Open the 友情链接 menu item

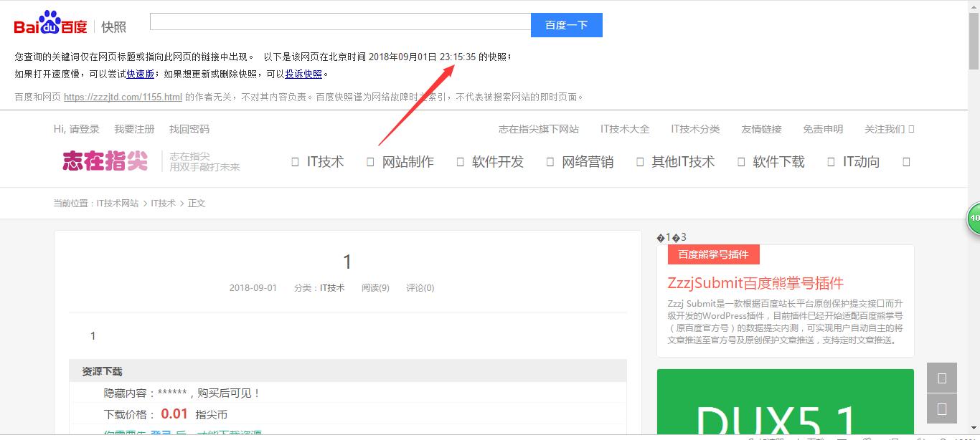pos(761,128)
